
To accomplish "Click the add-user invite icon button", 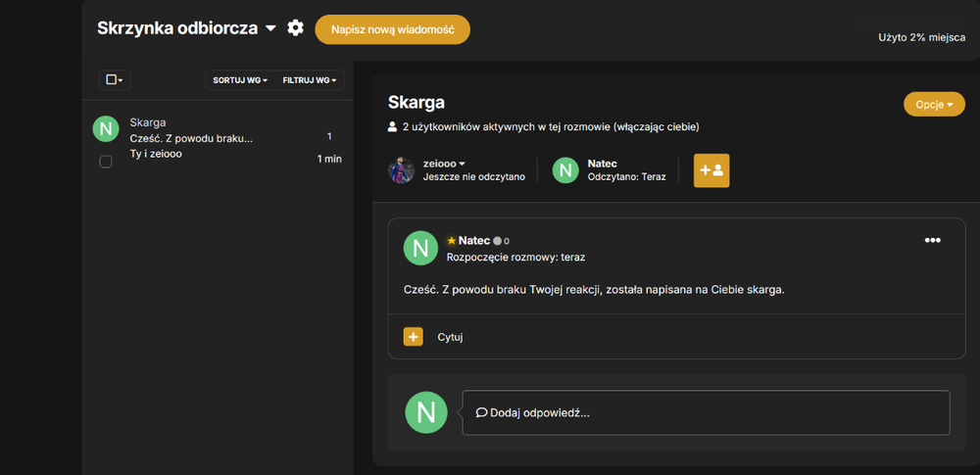I will [x=711, y=170].
